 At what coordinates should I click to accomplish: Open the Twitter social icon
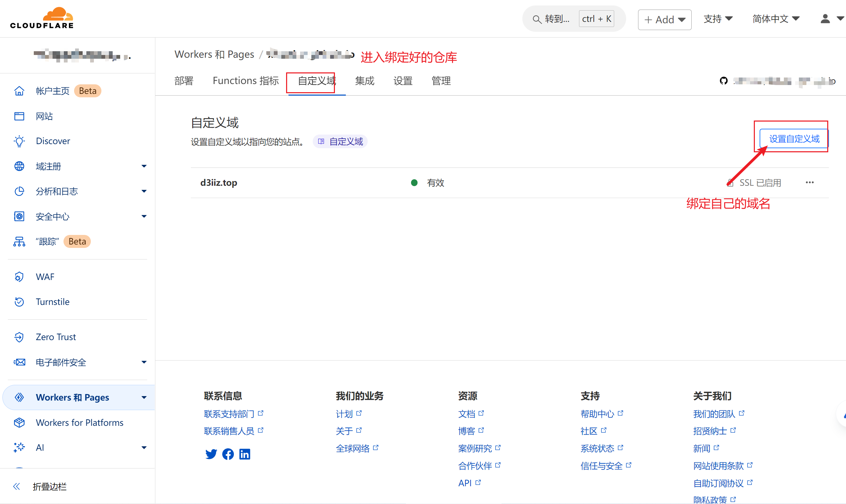(x=211, y=454)
